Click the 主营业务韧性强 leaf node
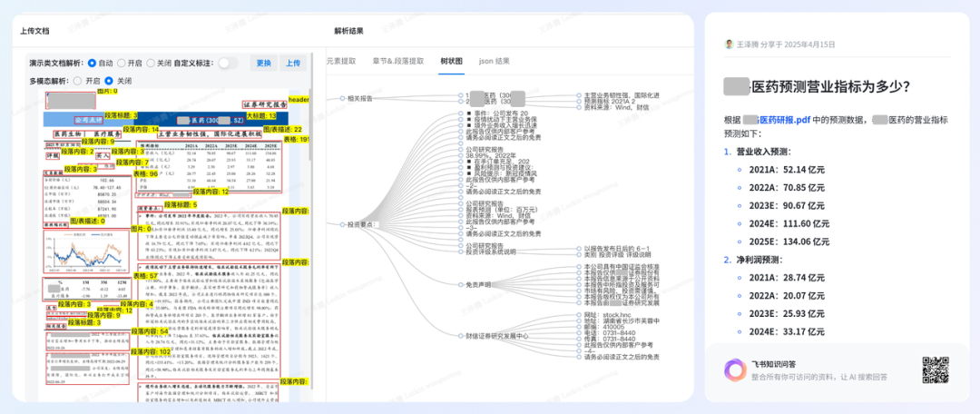980x414 pixels. pos(622,95)
